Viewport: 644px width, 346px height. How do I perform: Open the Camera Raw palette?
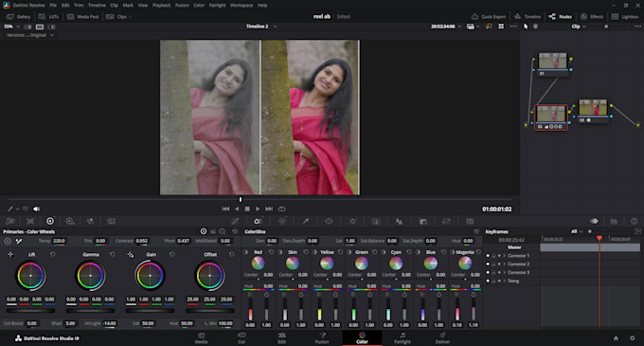(10, 221)
